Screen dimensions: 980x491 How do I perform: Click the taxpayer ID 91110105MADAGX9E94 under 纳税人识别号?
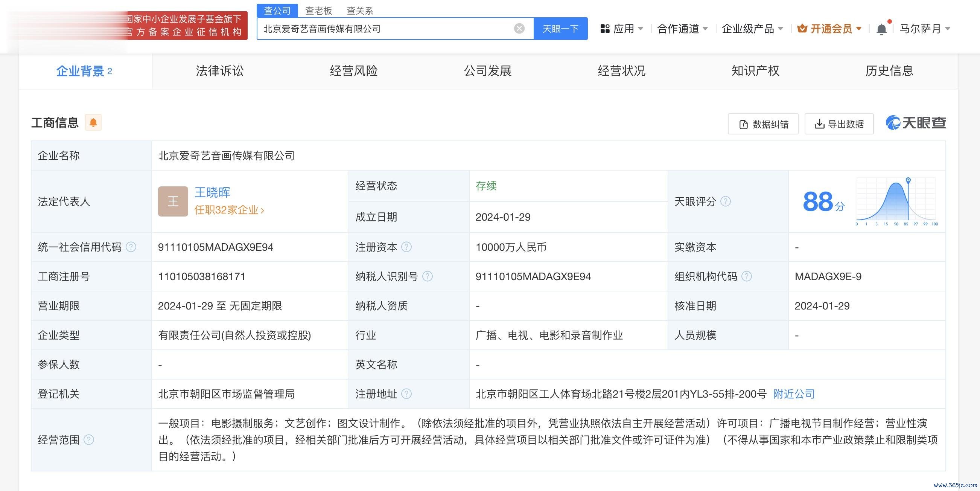click(x=533, y=276)
